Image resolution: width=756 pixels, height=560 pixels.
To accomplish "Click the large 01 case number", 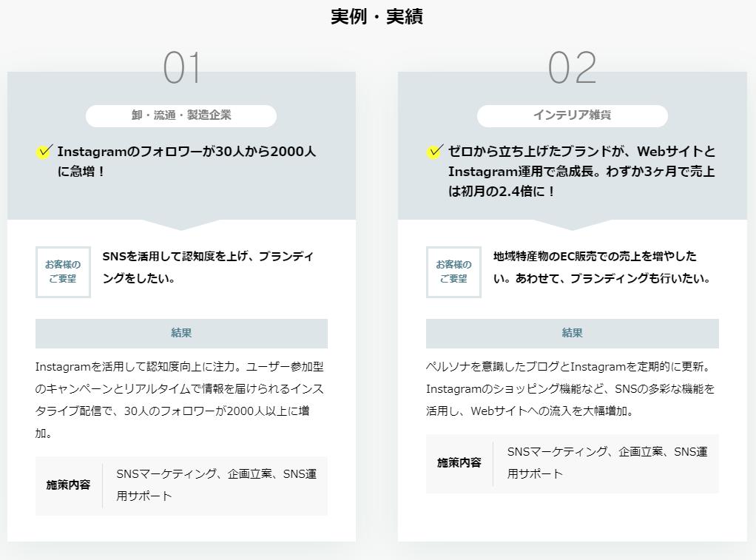I will click(x=182, y=68).
